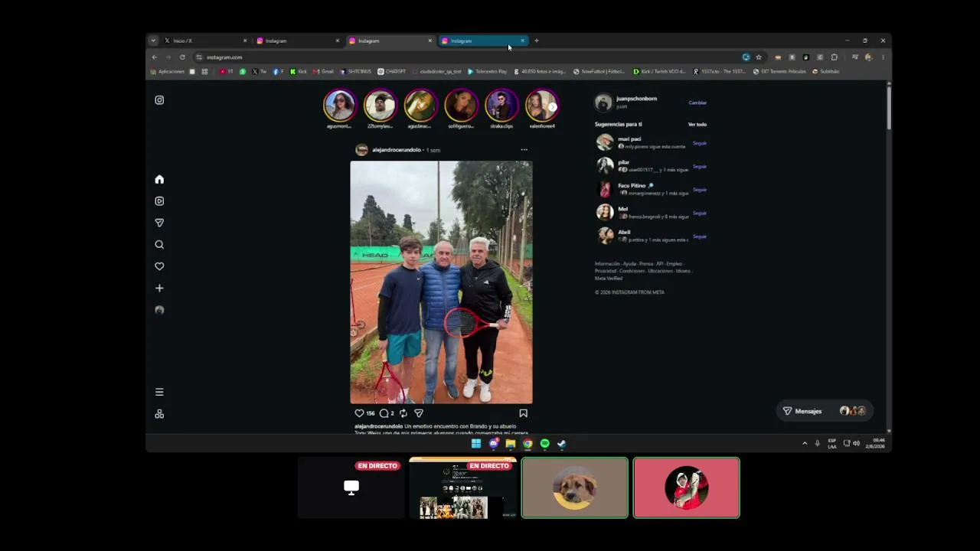Show next stories with the arrow
The height and width of the screenshot is (551, 980).
click(552, 107)
